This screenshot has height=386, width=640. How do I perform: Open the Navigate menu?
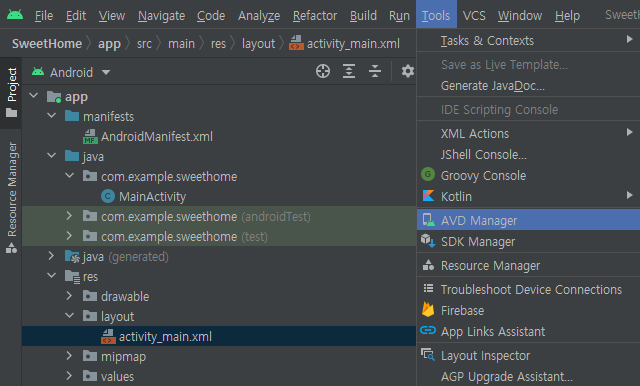[x=161, y=16]
